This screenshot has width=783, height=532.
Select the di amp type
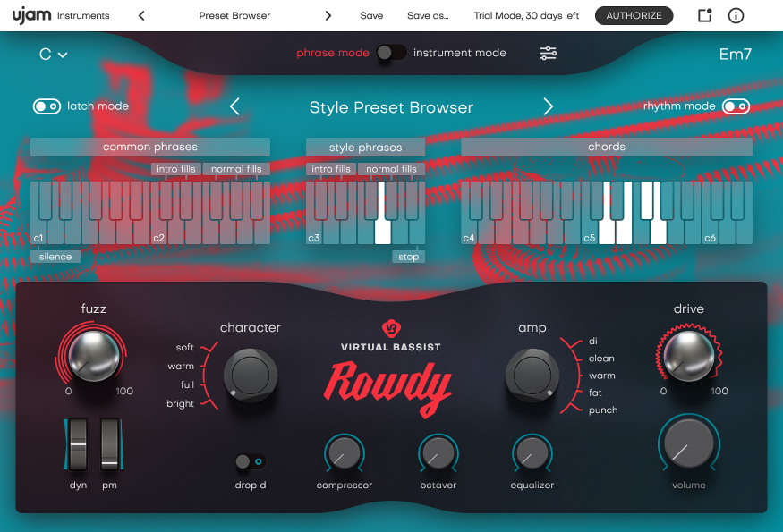[x=592, y=341]
